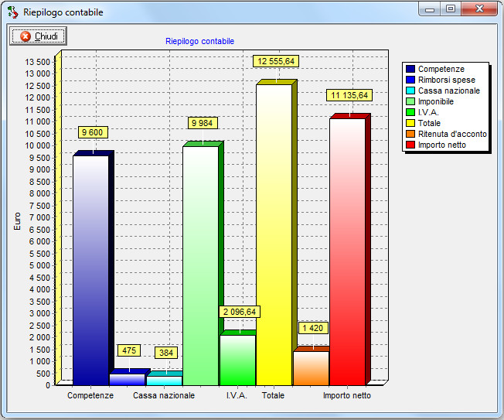Click the yellow Totale bar

coord(274,235)
